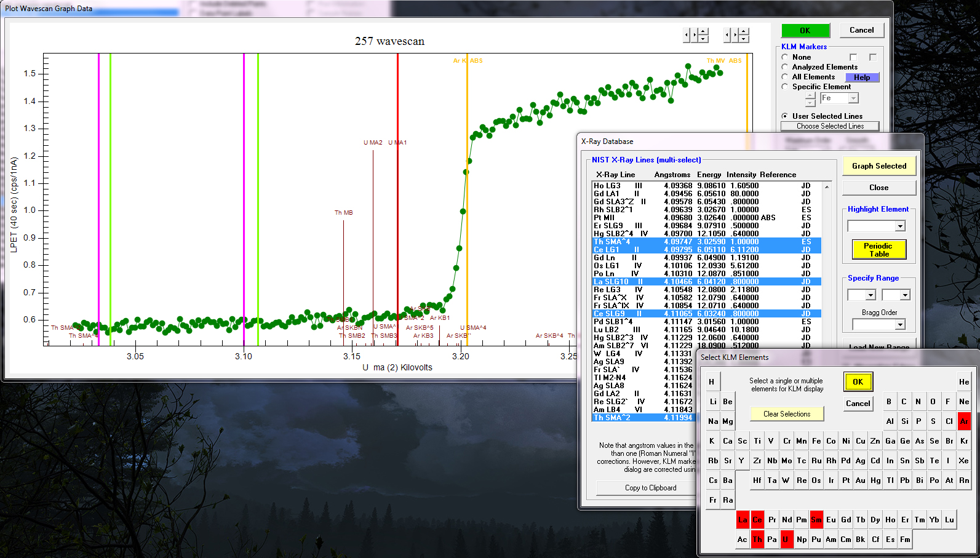980x558 pixels.
Task: Open the Highlight Element dropdown
Action: [900, 226]
